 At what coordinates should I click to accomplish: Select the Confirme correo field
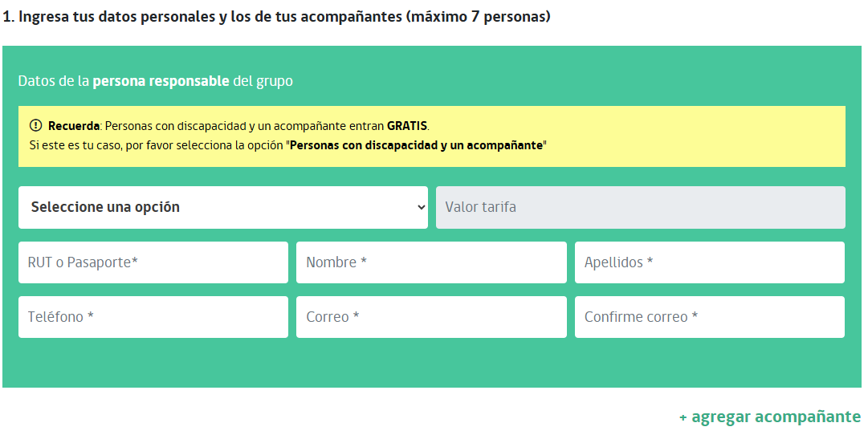(709, 317)
